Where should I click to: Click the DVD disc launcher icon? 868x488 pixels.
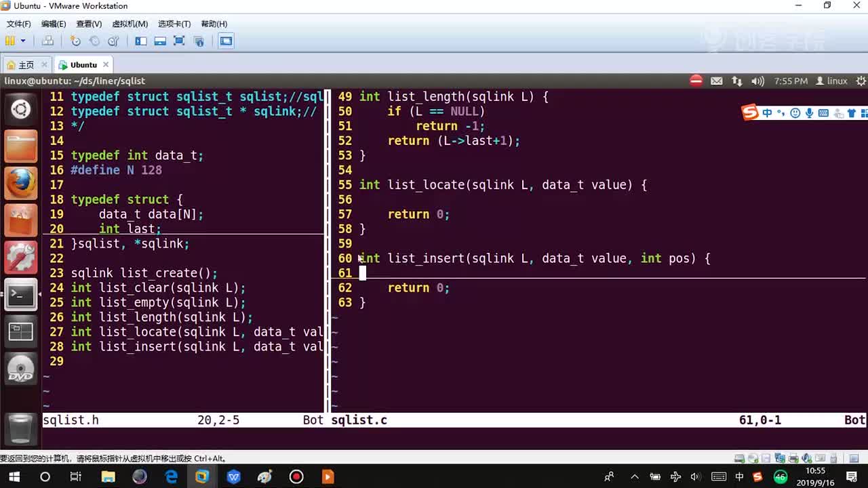pyautogui.click(x=21, y=369)
